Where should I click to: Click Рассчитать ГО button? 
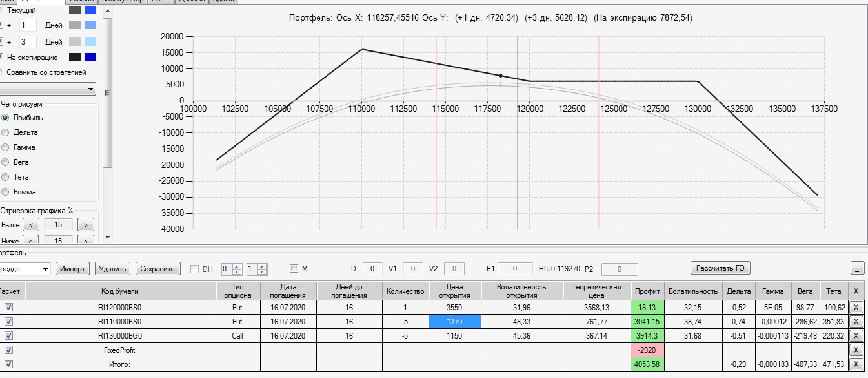point(721,268)
